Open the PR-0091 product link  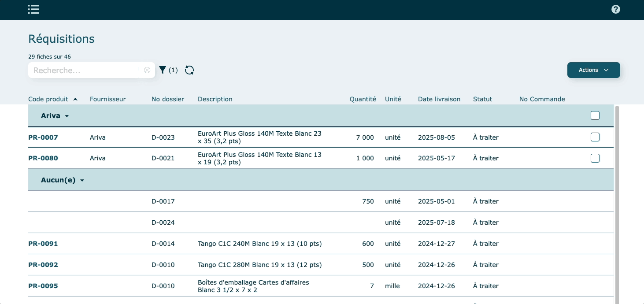[43, 244]
